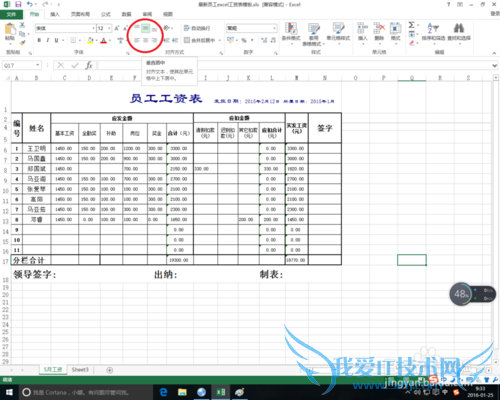Toggle Wrap Text (自动换行)

coord(197,28)
